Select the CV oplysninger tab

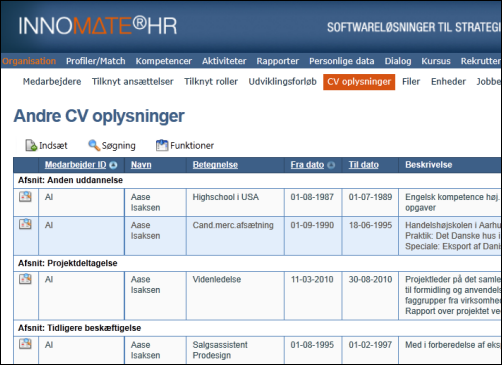click(x=359, y=82)
